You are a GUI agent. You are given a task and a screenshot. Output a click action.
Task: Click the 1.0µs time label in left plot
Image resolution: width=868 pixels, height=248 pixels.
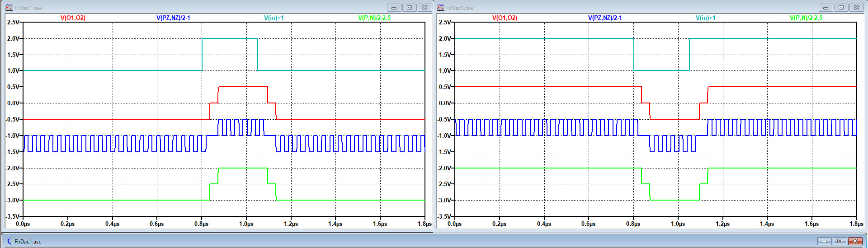point(246,224)
